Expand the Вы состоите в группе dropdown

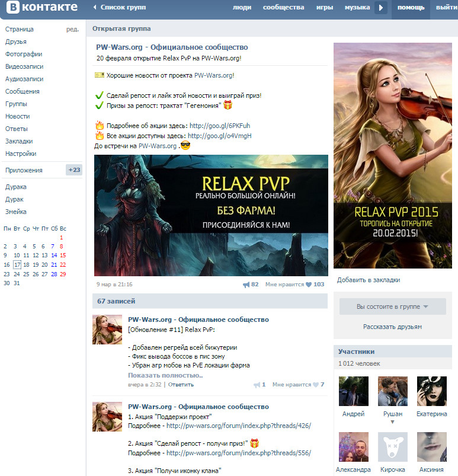(392, 306)
